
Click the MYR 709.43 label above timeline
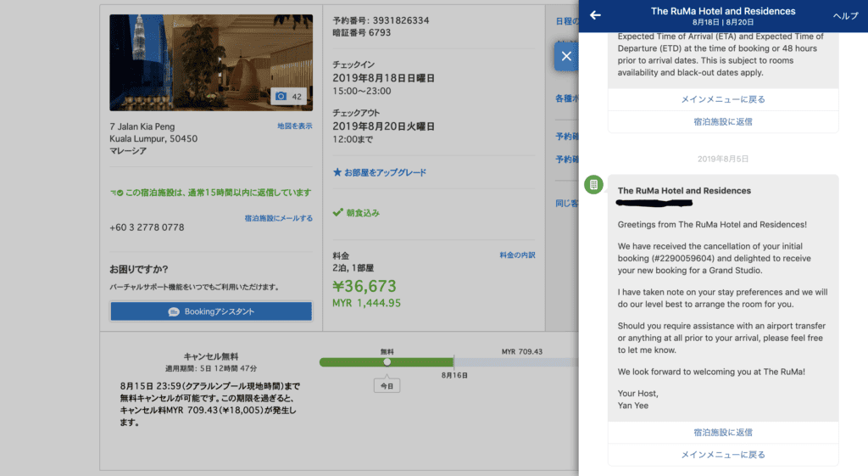tap(522, 352)
